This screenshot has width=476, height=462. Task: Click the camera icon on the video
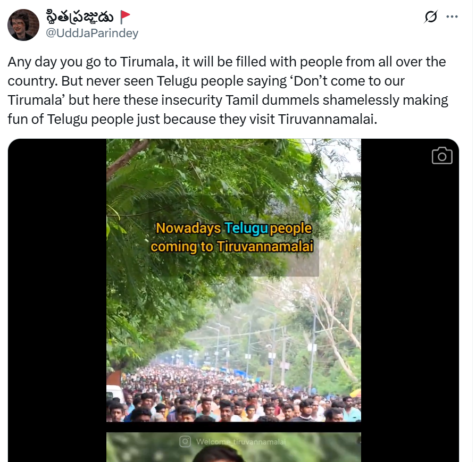[x=442, y=156]
